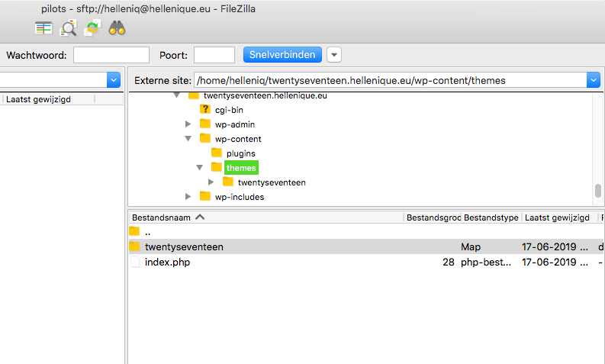The width and height of the screenshot is (605, 364).
Task: Click the 'Map' type cell
Action: (x=471, y=246)
